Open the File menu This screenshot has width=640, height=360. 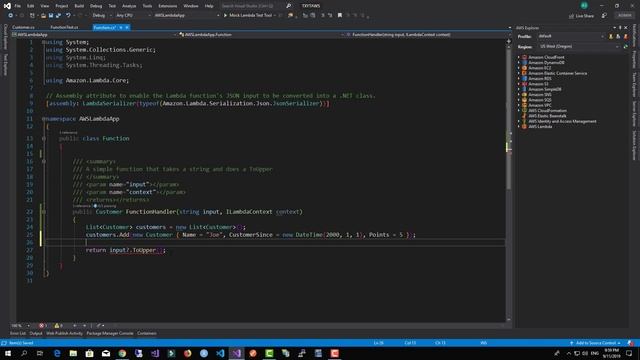point(18,6)
